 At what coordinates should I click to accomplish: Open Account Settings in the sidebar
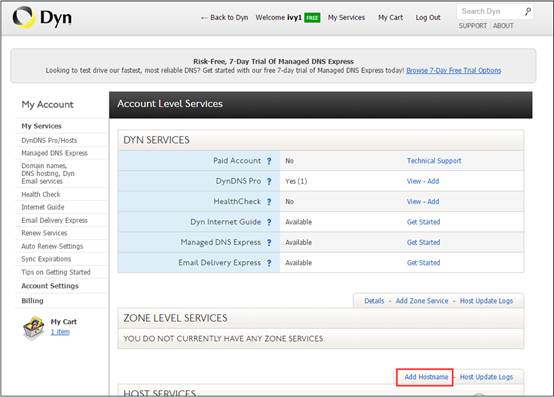(50, 286)
